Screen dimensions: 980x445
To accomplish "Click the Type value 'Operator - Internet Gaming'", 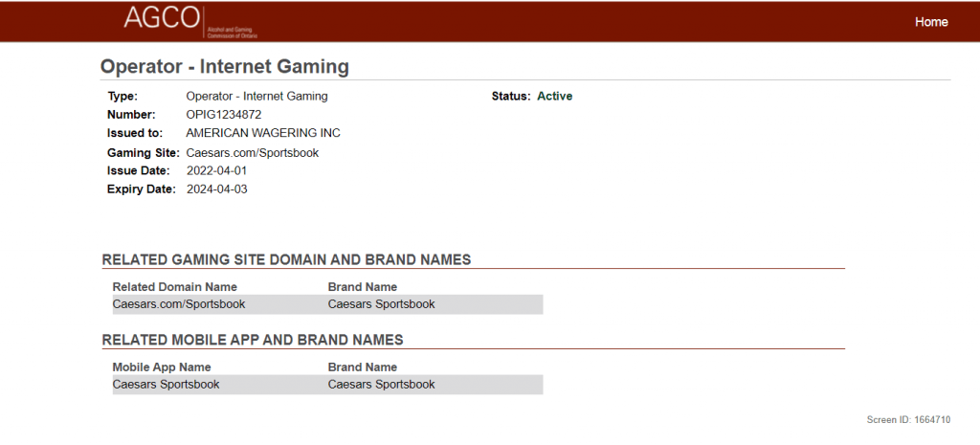I will click(256, 97).
